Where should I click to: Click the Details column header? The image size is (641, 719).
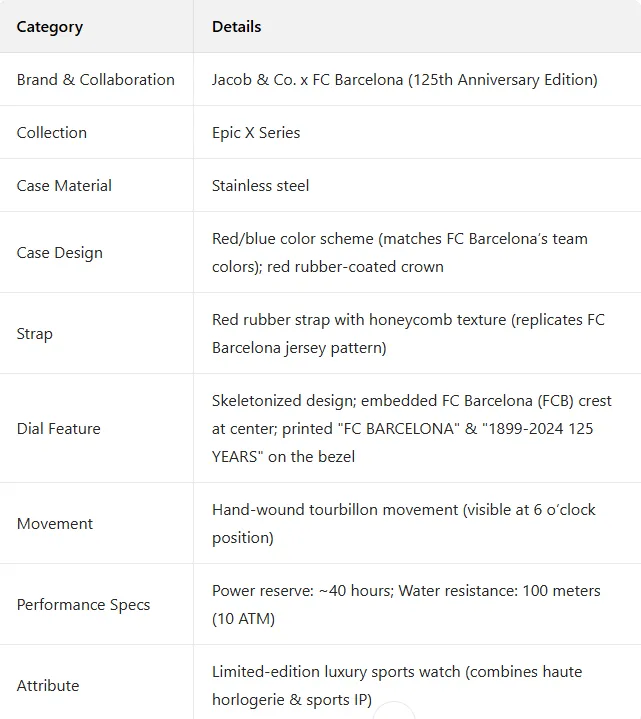click(237, 27)
